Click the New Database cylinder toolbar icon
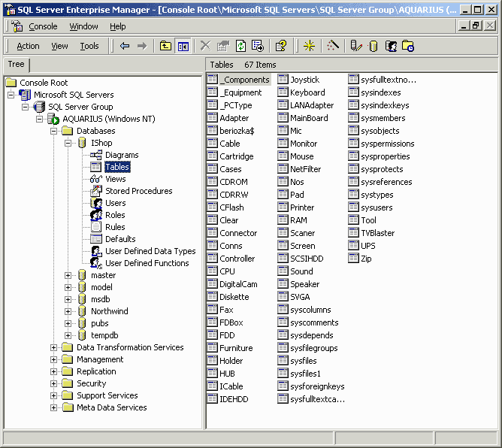The height and width of the screenshot is (448, 502). [x=373, y=46]
